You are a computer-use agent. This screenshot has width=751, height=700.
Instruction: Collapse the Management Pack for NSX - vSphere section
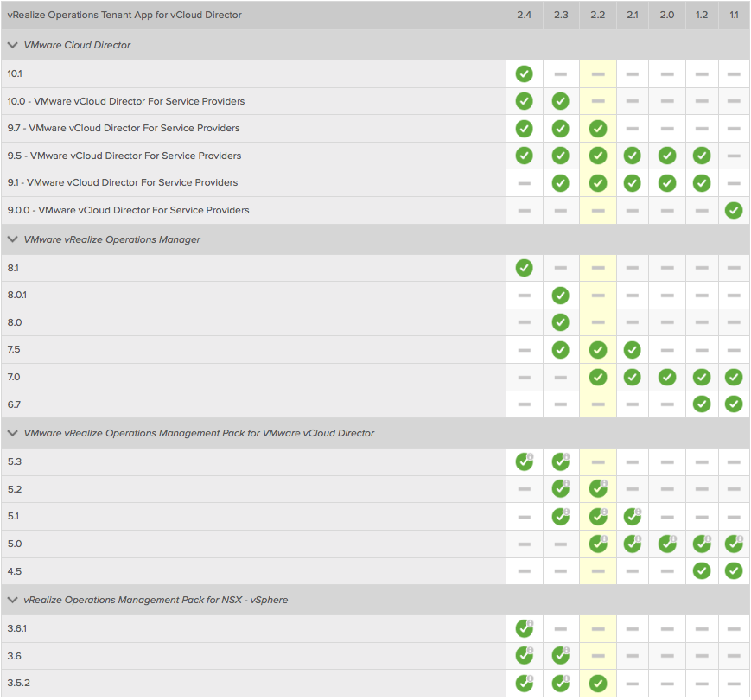click(x=13, y=600)
